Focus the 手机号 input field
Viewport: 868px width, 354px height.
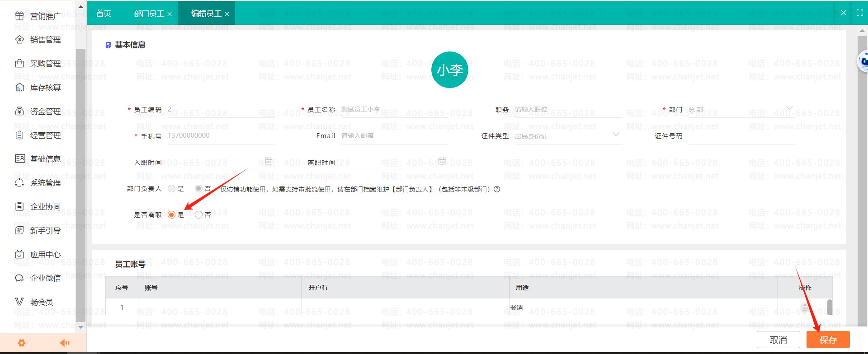point(221,136)
